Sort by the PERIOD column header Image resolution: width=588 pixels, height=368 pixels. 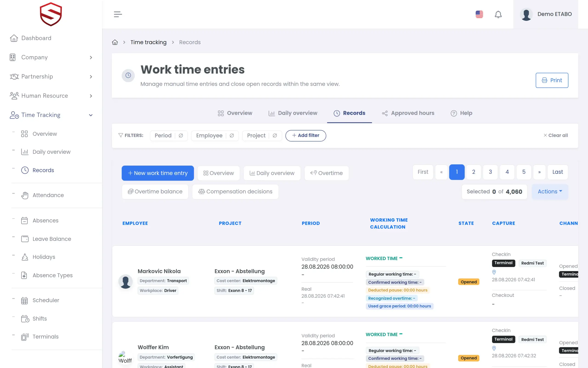coord(311,223)
